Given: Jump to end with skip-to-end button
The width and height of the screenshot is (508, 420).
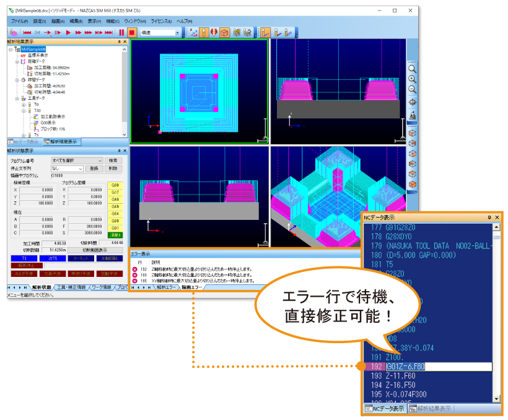Looking at the screenshot, I should tap(109, 33).
